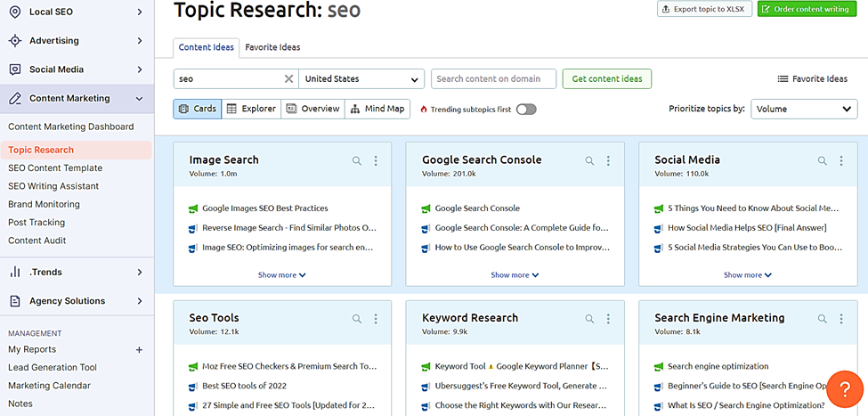The width and height of the screenshot is (868, 416).
Task: Select the Cards view
Action: [x=198, y=110]
